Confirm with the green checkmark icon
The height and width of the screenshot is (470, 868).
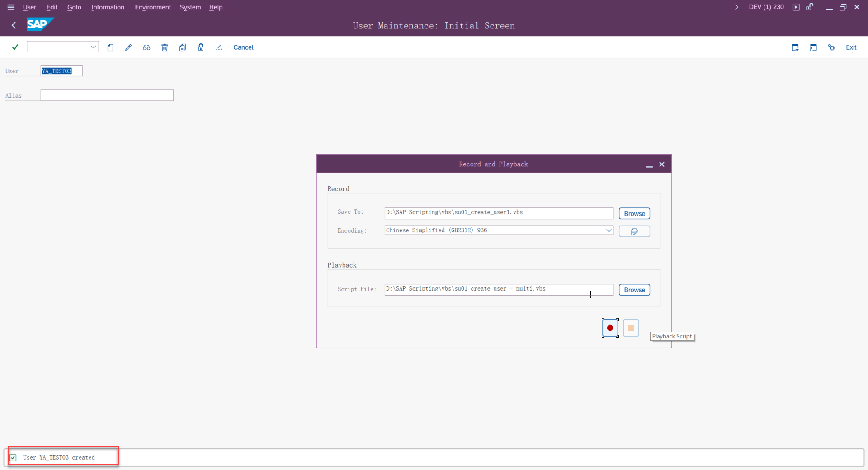tap(15, 47)
